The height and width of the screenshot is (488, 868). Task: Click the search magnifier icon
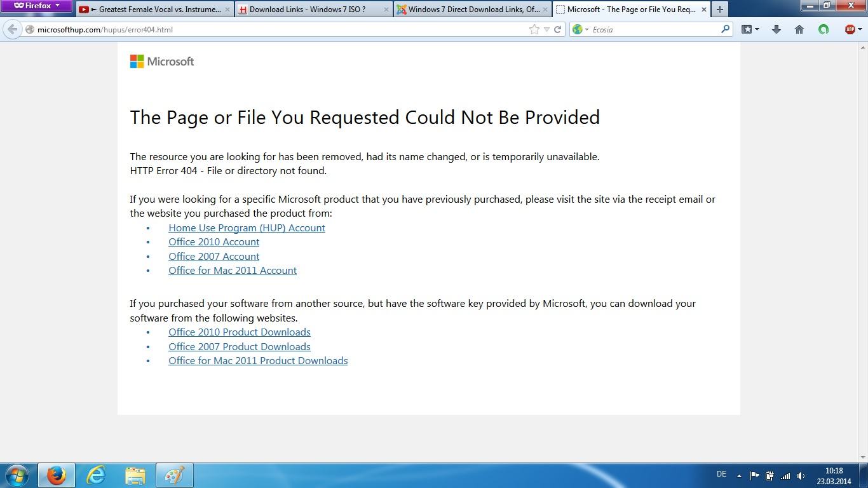pos(725,29)
